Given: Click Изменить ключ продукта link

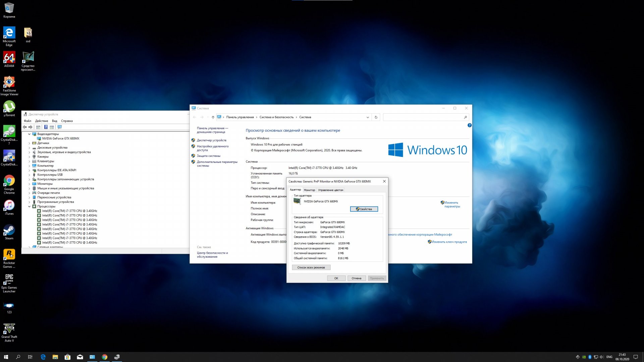Looking at the screenshot, I should [x=449, y=242].
